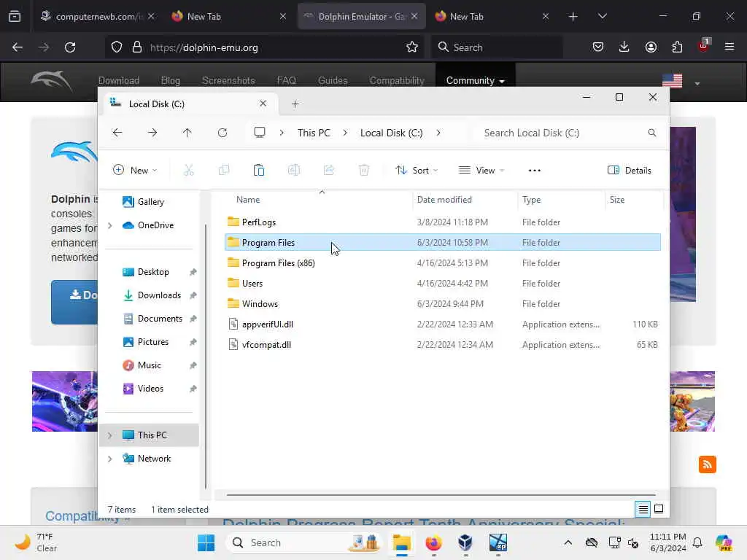This screenshot has width=747, height=560.
Task: Open Firefox Extensions puzzle icon
Action: [677, 47]
